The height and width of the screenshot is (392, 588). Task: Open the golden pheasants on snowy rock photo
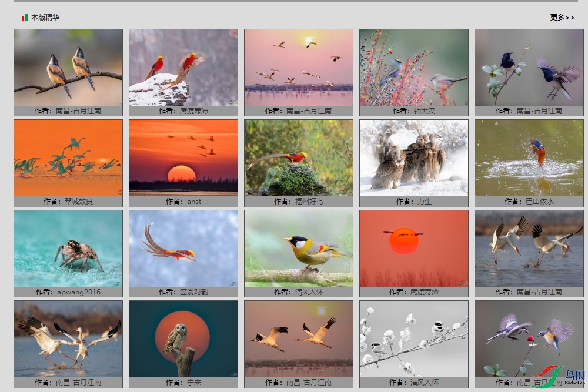click(183, 68)
